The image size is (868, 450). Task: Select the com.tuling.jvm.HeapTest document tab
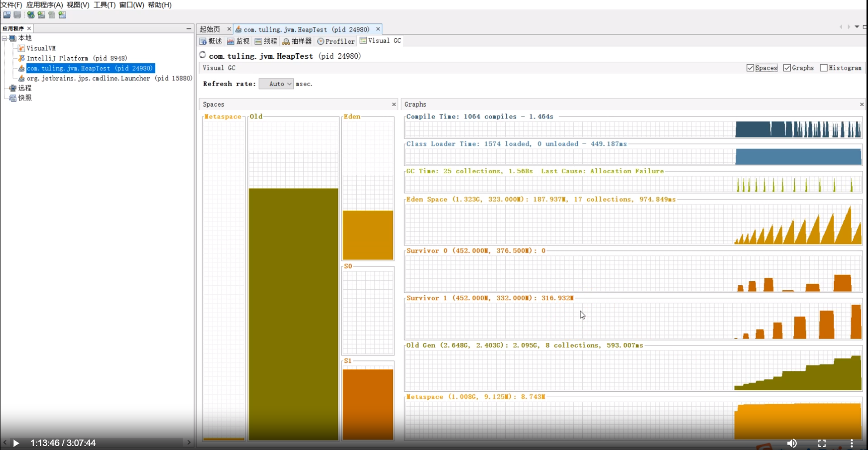point(307,29)
